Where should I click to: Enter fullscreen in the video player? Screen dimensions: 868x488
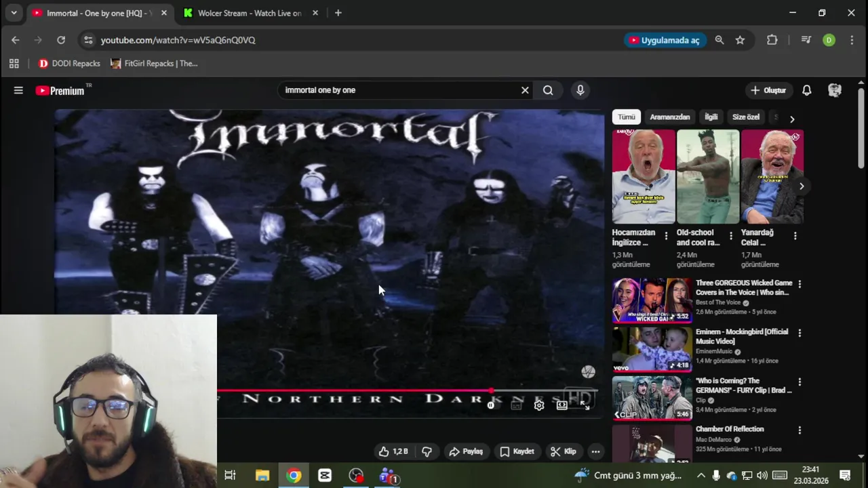click(x=585, y=405)
